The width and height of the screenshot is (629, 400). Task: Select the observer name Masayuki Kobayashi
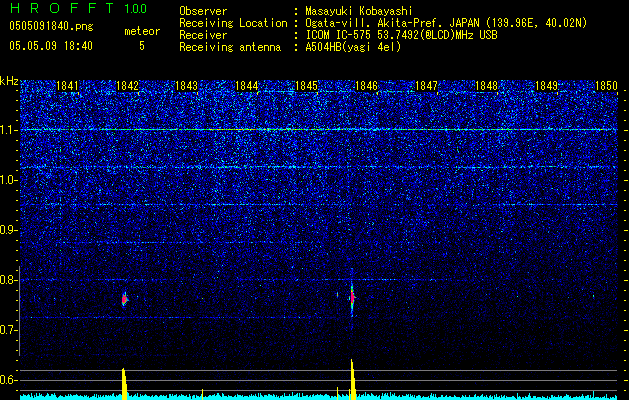point(359,11)
